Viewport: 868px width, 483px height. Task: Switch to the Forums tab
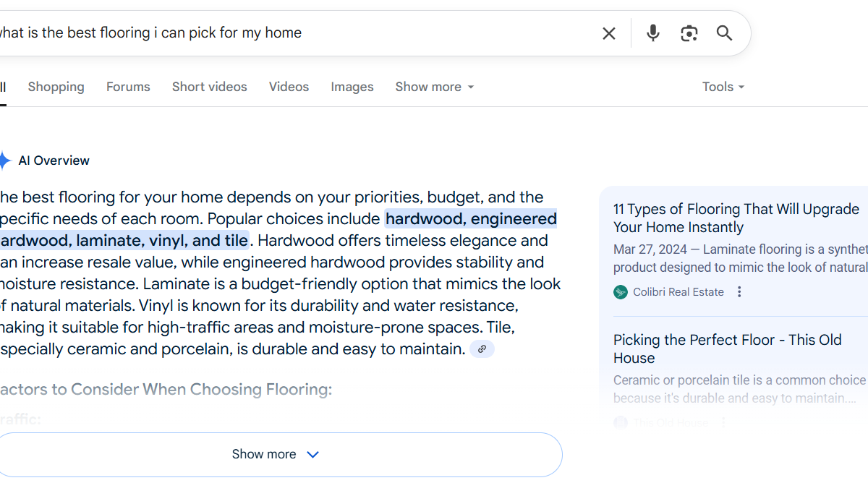coord(128,87)
